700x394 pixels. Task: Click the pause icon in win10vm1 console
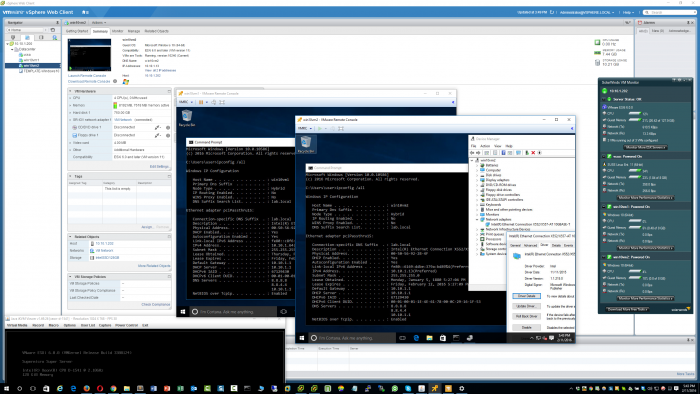click(x=201, y=102)
